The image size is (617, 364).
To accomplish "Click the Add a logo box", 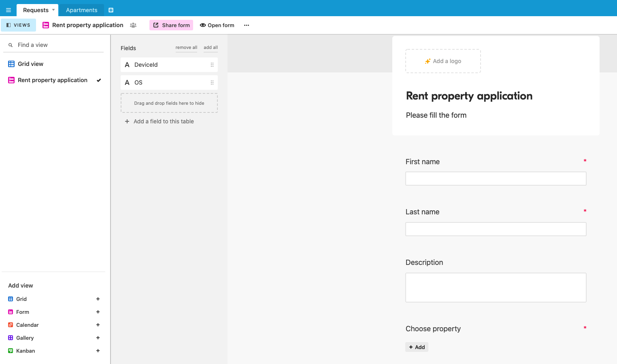I will click(x=443, y=61).
